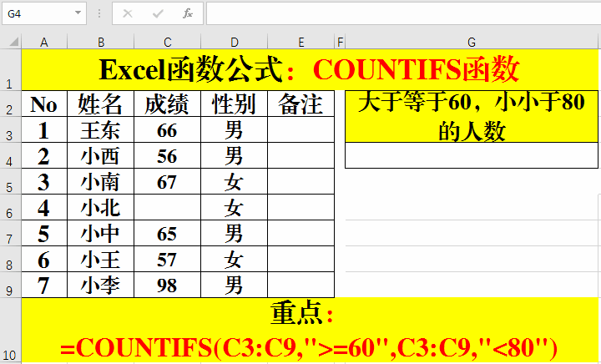Click the No cell '7'
Image resolution: width=601 pixels, height=364 pixels.
point(44,285)
